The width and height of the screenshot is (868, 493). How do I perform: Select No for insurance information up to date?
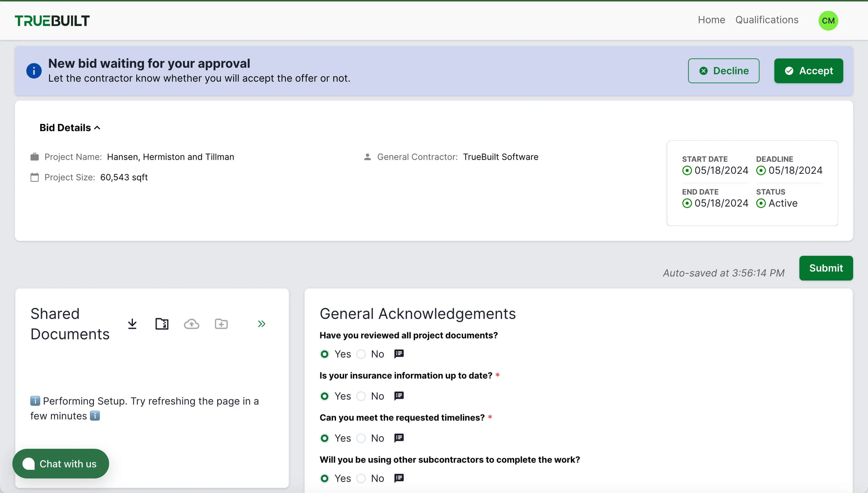tap(361, 396)
